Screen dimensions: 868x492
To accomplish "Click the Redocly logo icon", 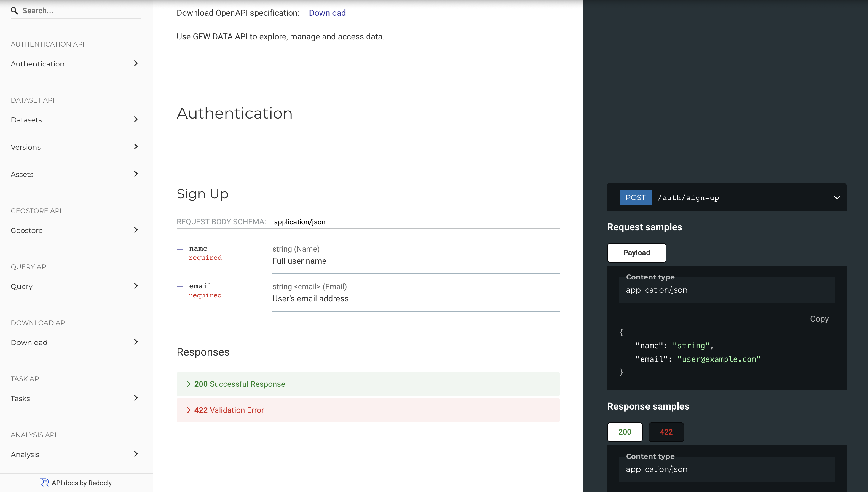I will click(x=44, y=483).
